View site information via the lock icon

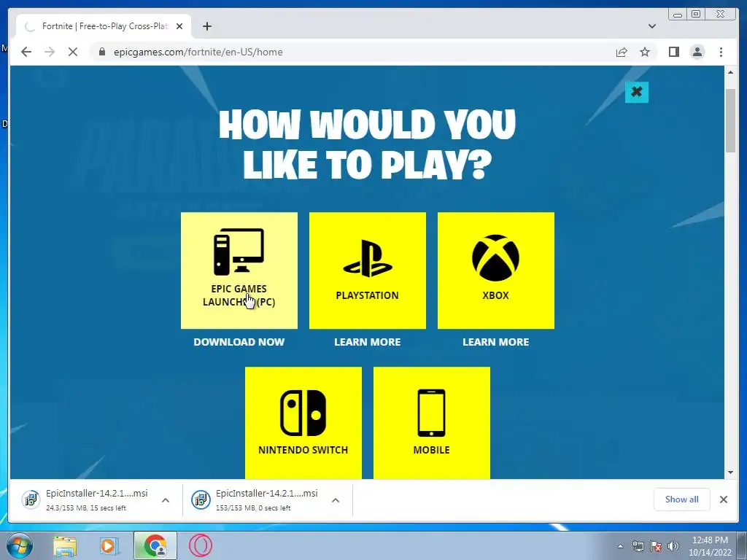tap(102, 52)
